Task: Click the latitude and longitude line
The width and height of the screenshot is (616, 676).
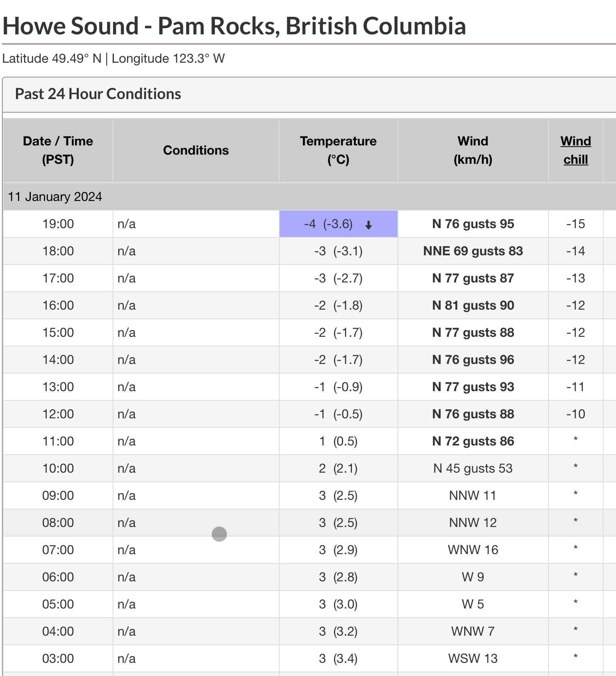Action: click(x=113, y=59)
